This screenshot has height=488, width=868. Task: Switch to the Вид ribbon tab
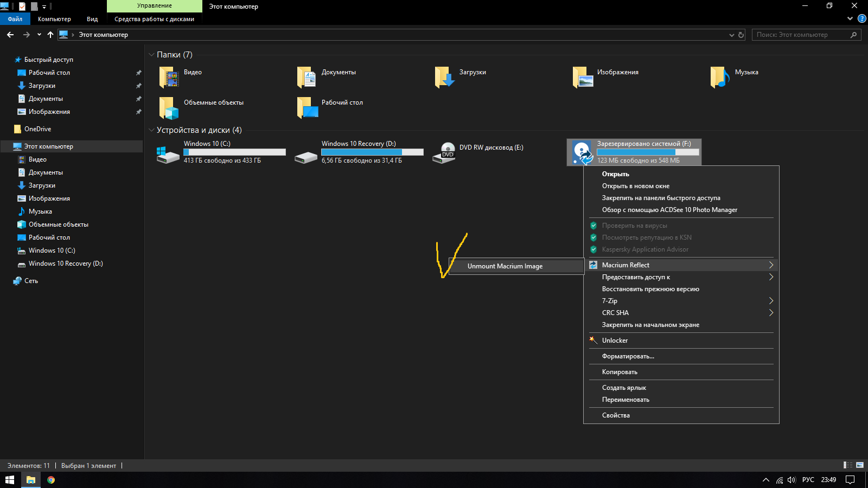click(92, 19)
